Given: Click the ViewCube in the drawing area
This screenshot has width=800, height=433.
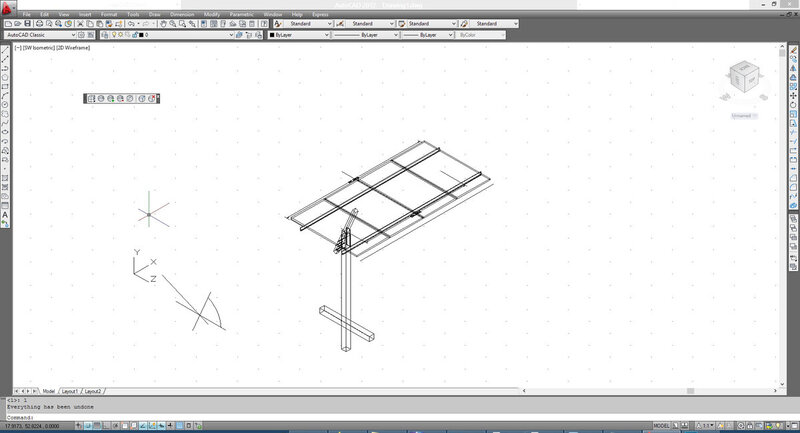Looking at the screenshot, I should tap(744, 78).
